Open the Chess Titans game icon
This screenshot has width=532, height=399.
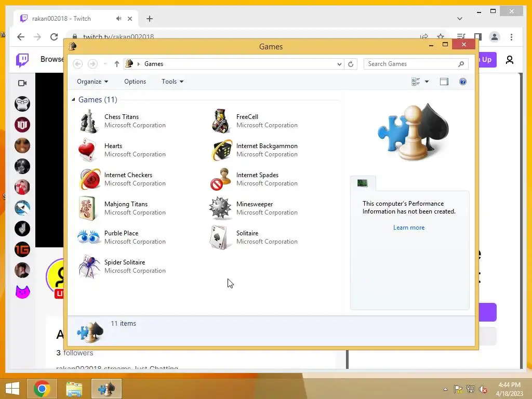[x=88, y=121]
